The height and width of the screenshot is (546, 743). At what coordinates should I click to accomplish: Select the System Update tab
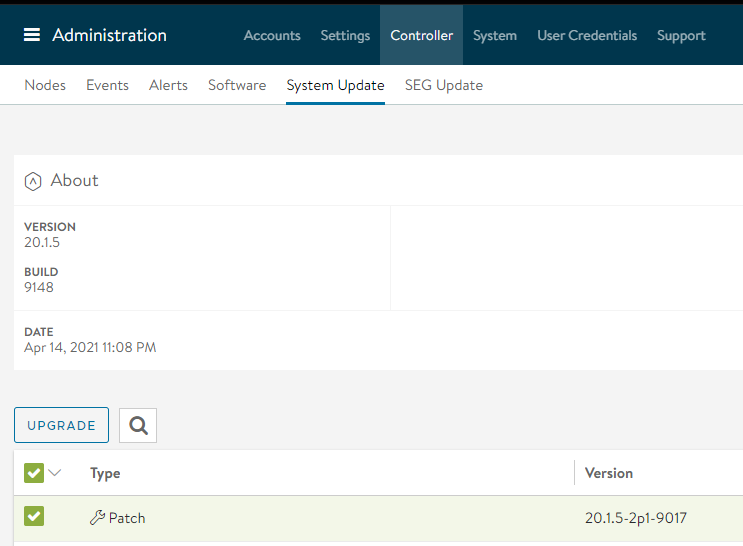pyautogui.click(x=335, y=85)
